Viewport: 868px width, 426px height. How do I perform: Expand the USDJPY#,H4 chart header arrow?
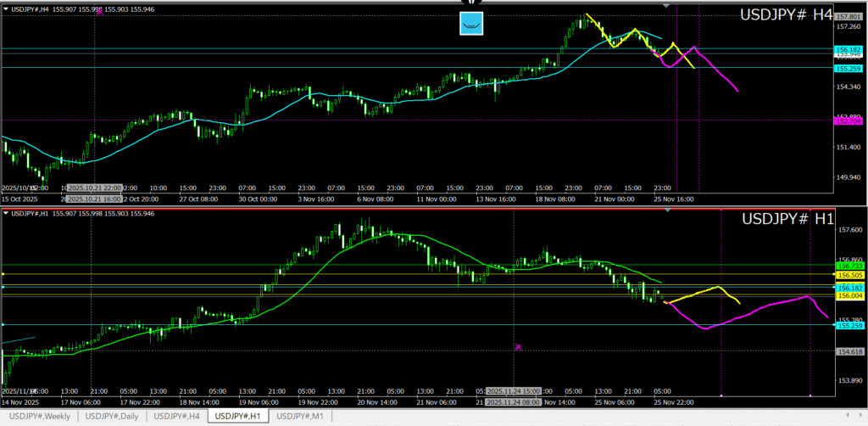click(x=6, y=8)
